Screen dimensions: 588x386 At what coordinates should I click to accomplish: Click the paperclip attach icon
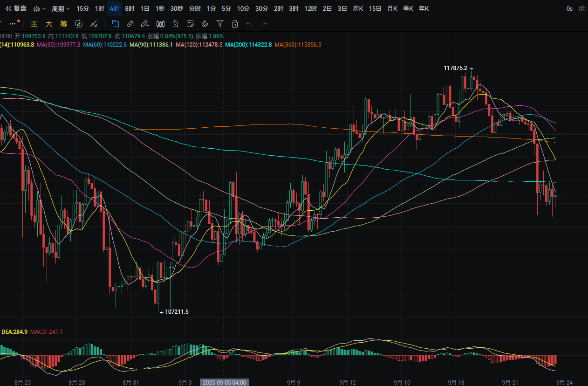(x=205, y=24)
